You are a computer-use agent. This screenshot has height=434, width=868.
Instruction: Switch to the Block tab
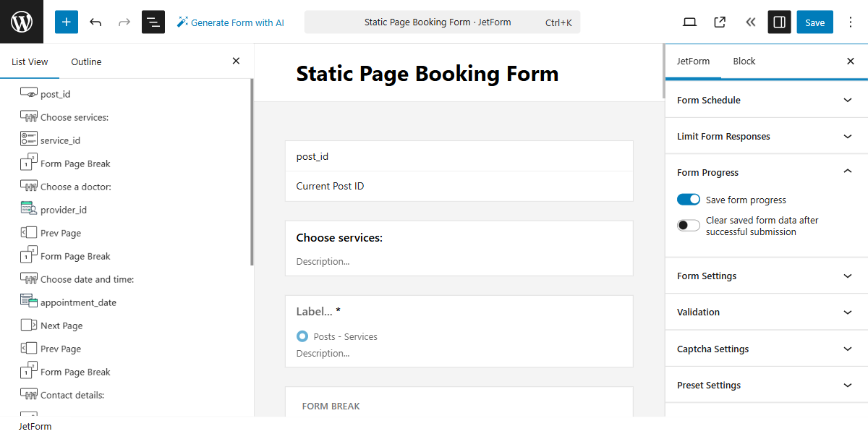[x=744, y=61]
